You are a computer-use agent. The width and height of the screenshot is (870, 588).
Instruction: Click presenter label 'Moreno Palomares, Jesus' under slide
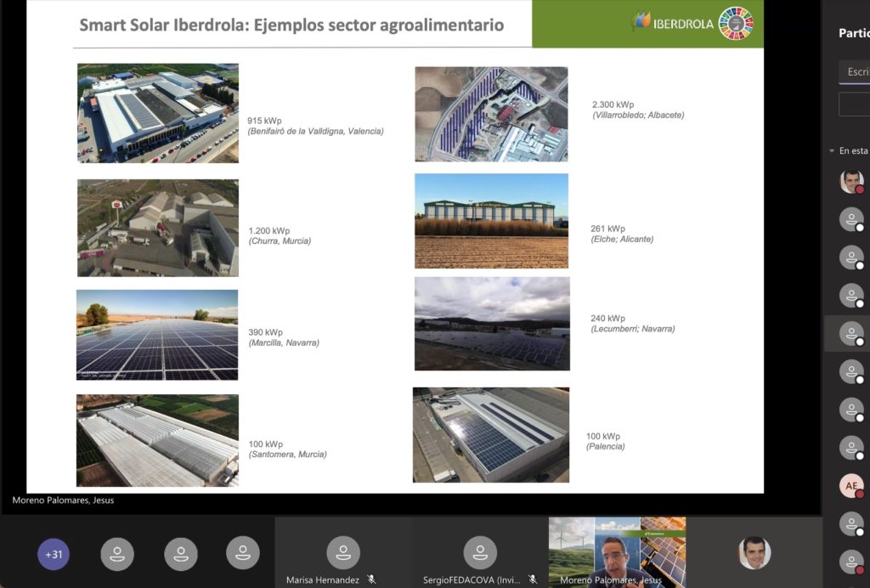63,500
